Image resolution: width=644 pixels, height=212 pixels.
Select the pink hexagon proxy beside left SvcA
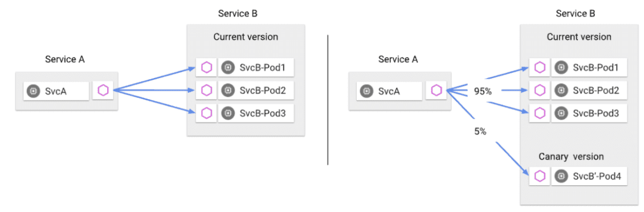(x=103, y=91)
